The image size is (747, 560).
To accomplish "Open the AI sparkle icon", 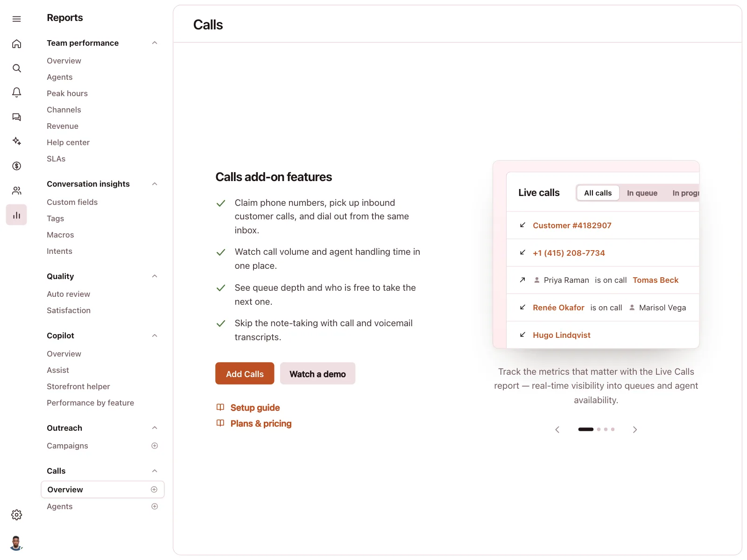I will (17, 141).
